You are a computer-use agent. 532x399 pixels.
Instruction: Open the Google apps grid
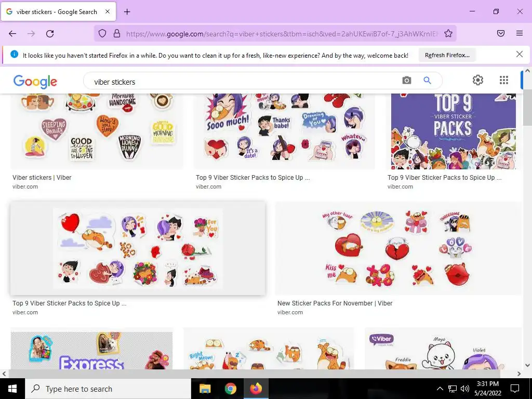504,80
